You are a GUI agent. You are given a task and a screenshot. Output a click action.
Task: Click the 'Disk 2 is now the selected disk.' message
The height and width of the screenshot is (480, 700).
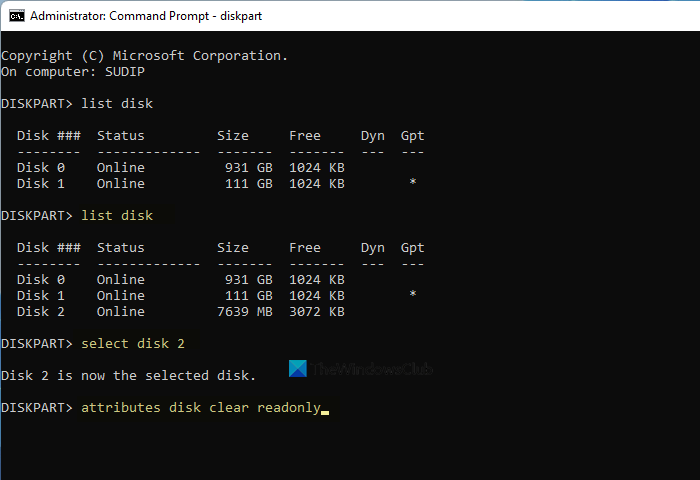128,376
